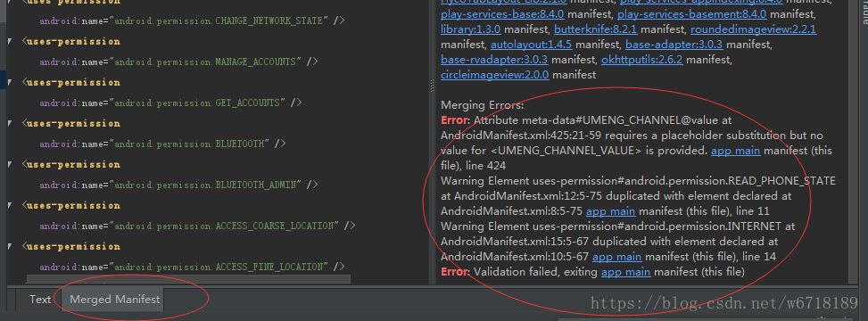Screen dimensions: 868x321
Task: Open app main link for READ_PHONE_STATE warning
Action: [610, 210]
